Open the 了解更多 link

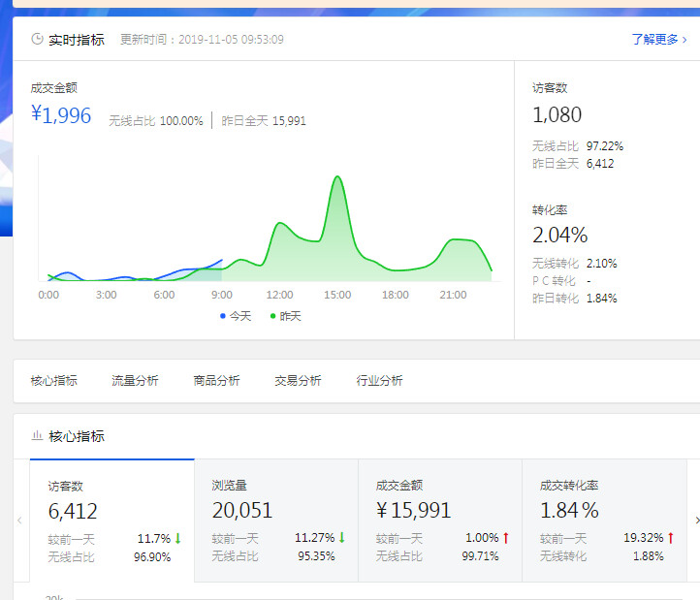[x=658, y=40]
